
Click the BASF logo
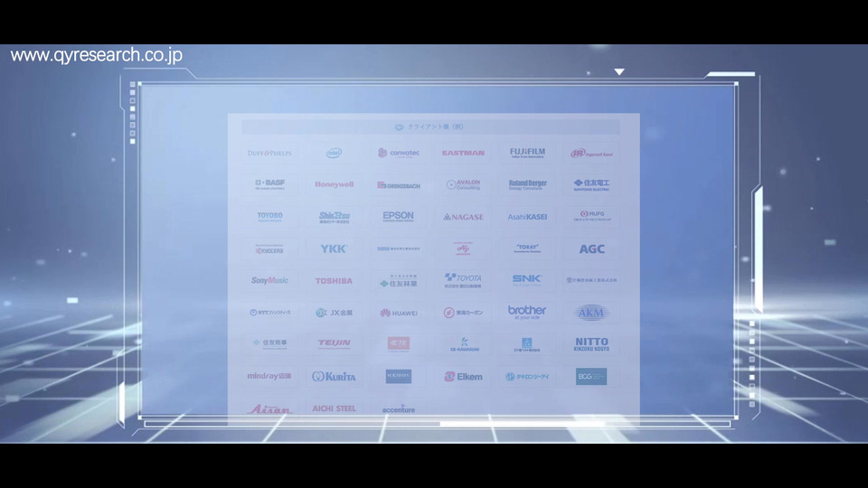(269, 184)
